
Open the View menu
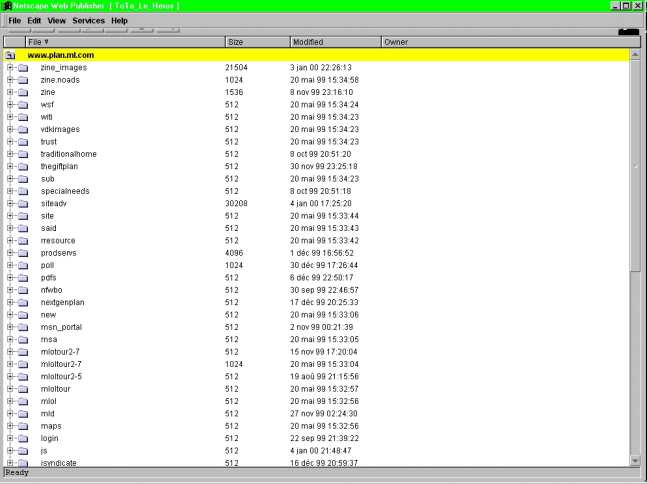57,21
